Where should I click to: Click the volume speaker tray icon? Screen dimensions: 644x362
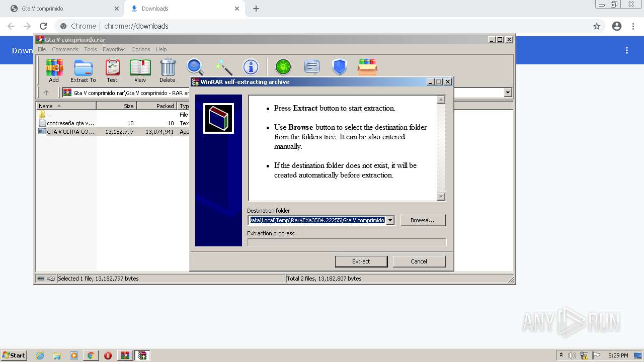pos(572,355)
